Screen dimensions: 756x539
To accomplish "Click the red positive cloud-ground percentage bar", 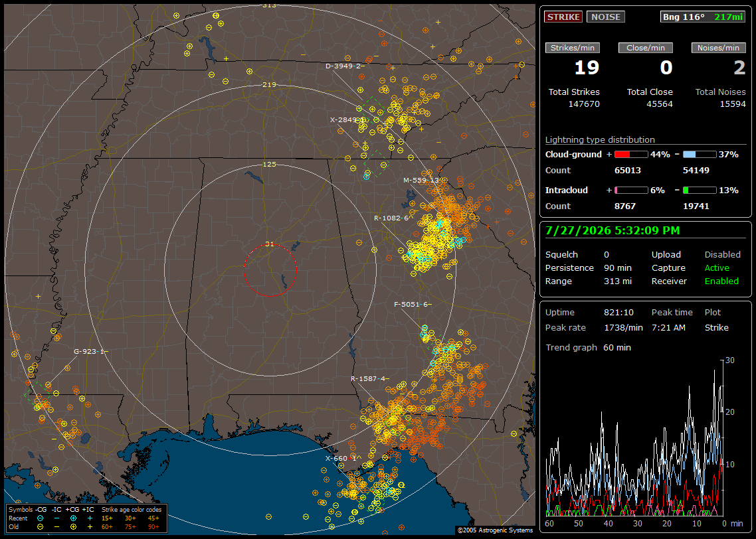I will tap(631, 155).
